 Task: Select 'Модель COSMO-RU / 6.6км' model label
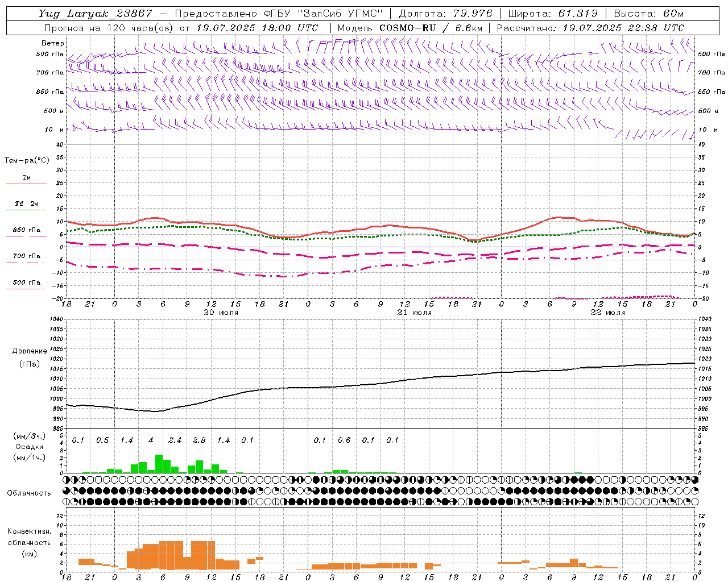coord(410,28)
